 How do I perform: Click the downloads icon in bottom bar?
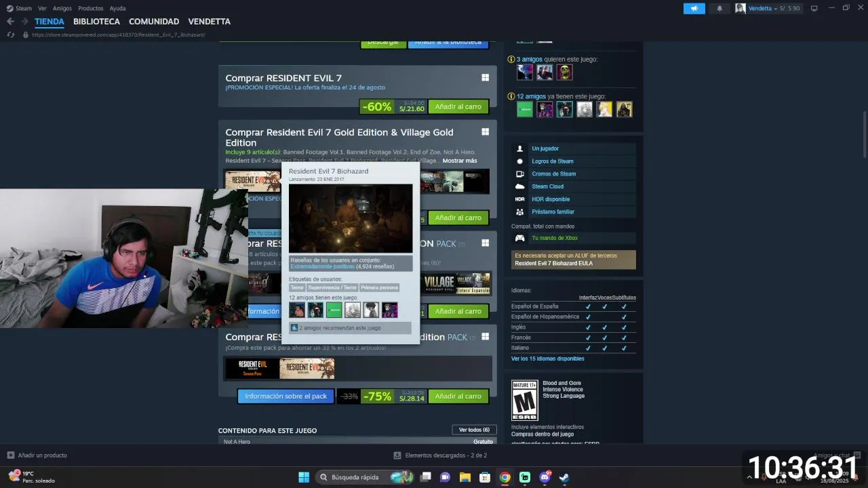click(x=397, y=455)
